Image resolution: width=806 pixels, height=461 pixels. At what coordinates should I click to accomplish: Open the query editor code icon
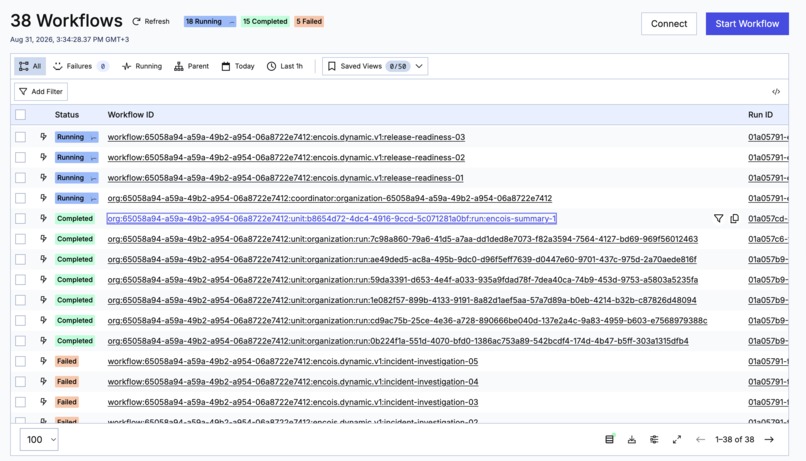[776, 91]
